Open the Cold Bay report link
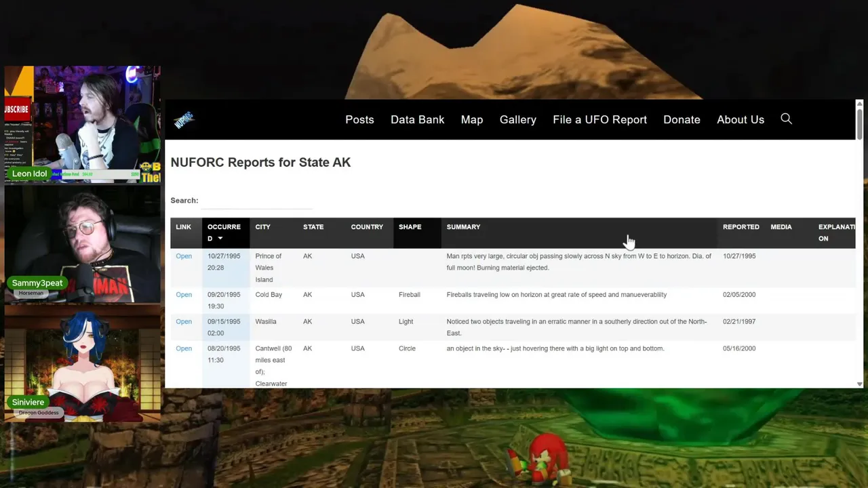 (184, 295)
